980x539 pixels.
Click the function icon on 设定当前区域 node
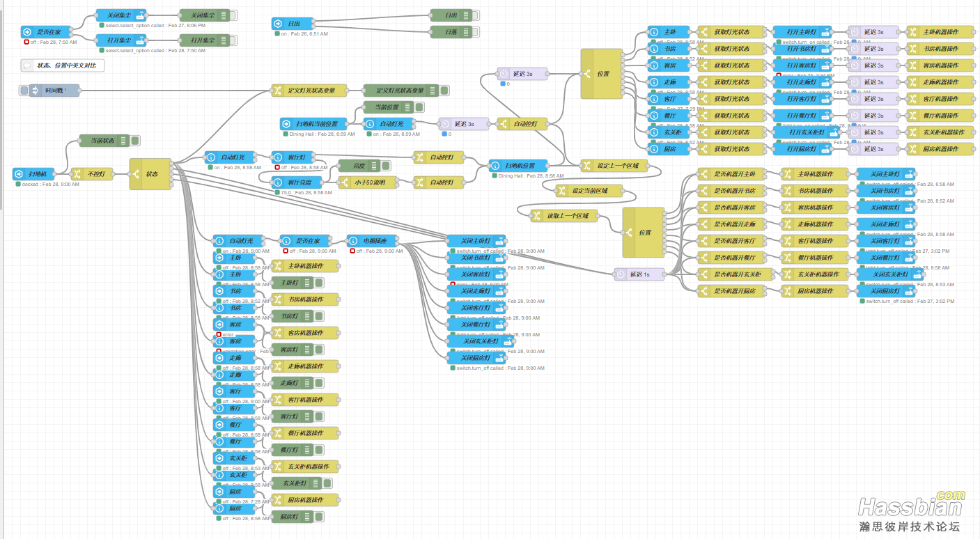tap(562, 191)
